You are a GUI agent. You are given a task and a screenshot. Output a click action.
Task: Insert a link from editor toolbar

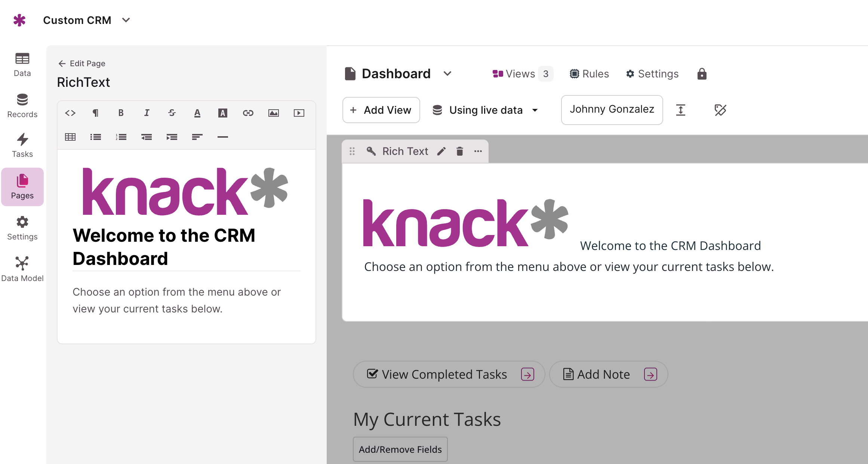248,113
